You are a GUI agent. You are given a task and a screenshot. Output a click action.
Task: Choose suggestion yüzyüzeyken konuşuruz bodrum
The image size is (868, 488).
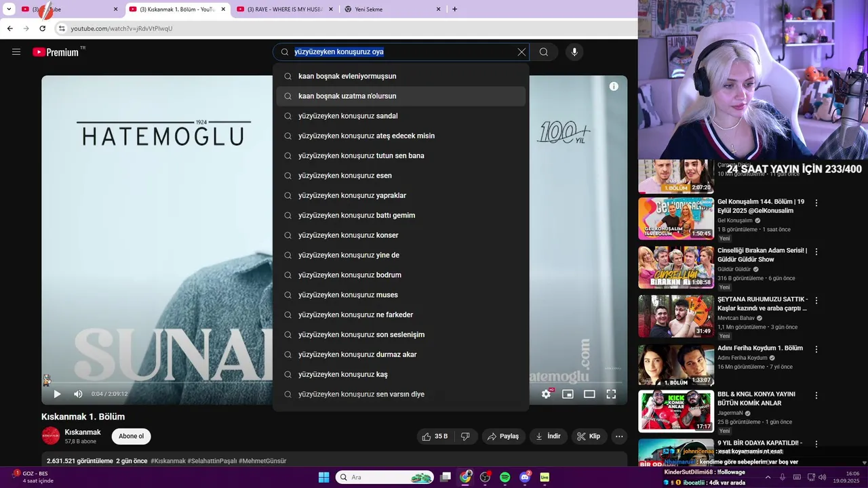(x=401, y=275)
